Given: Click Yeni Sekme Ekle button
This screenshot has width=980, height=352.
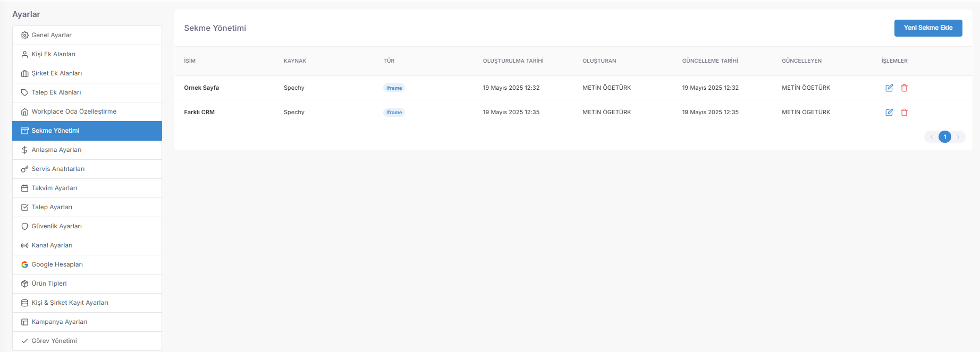Looking at the screenshot, I should [928, 28].
